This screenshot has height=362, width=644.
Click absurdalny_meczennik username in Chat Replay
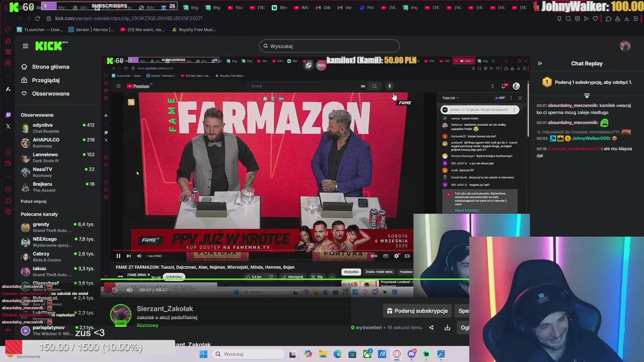click(573, 106)
